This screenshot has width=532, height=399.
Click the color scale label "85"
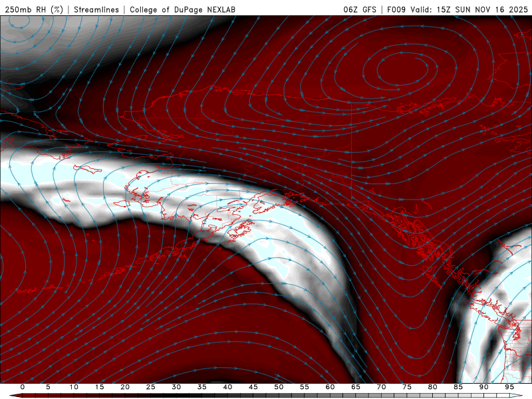pos(458,387)
